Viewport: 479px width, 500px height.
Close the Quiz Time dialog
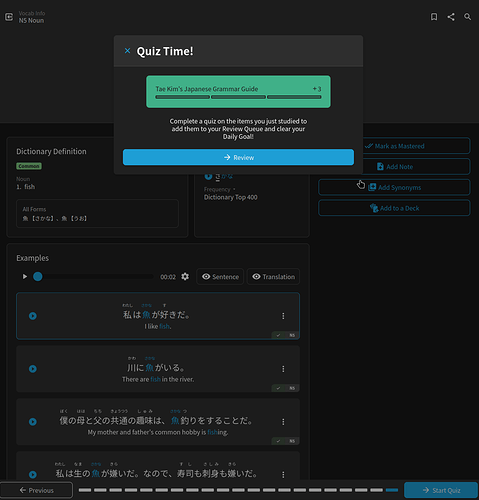[x=127, y=51]
